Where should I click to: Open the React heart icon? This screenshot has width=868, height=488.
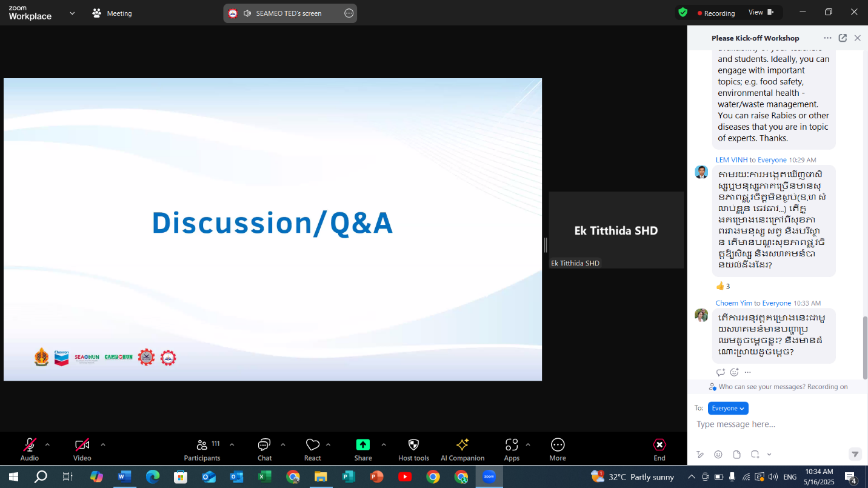(x=312, y=445)
